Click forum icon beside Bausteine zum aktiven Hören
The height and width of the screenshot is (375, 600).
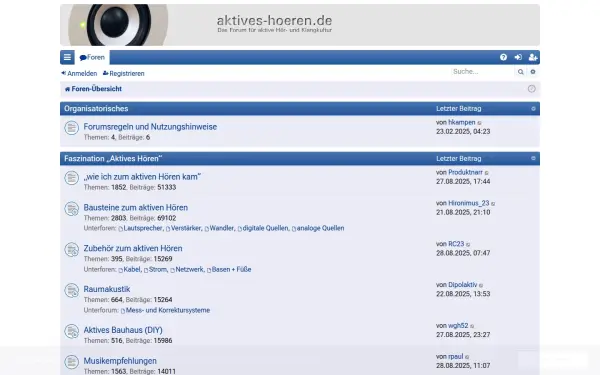(72, 209)
